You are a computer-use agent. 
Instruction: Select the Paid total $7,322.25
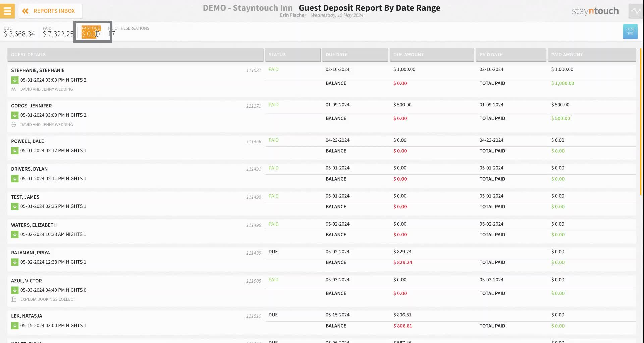point(58,34)
